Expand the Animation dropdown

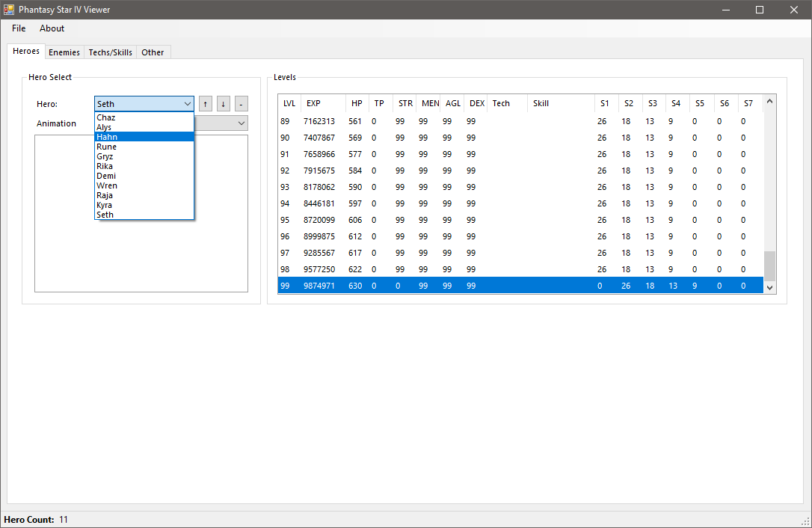coord(241,123)
